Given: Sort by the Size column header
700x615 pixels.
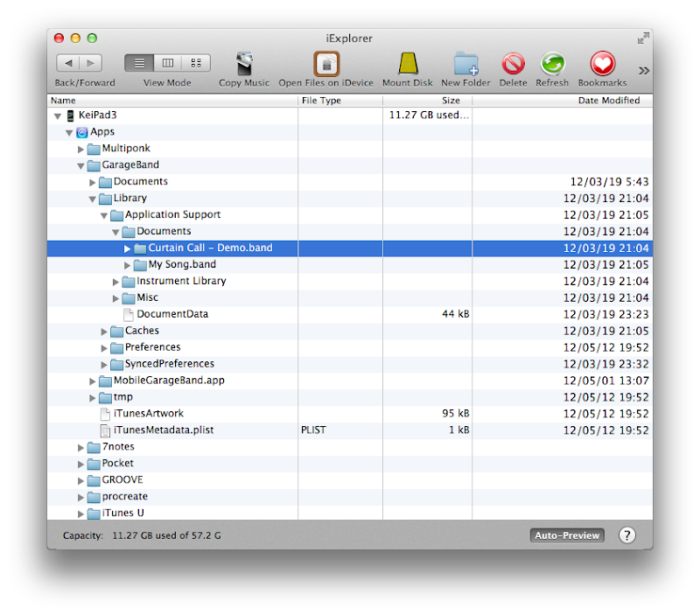Looking at the screenshot, I should pyautogui.click(x=427, y=101).
